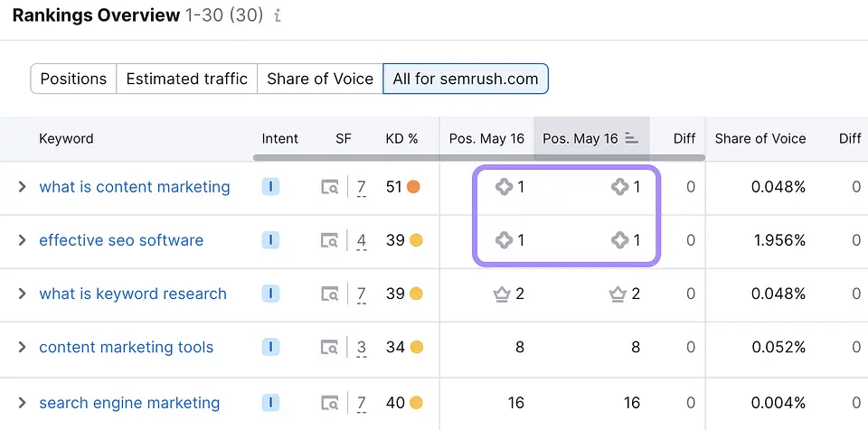The image size is (868, 430).
Task: Expand the 'search engine marketing' row
Action: pos(22,403)
